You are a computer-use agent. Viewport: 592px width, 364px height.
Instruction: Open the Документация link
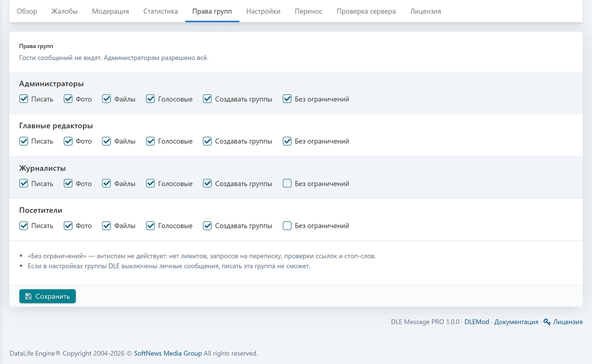516,322
